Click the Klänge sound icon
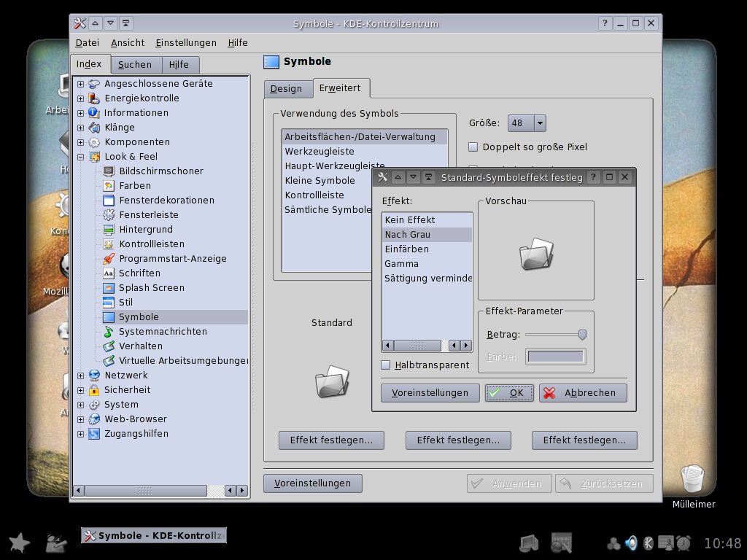The height and width of the screenshot is (560, 747). (x=94, y=128)
